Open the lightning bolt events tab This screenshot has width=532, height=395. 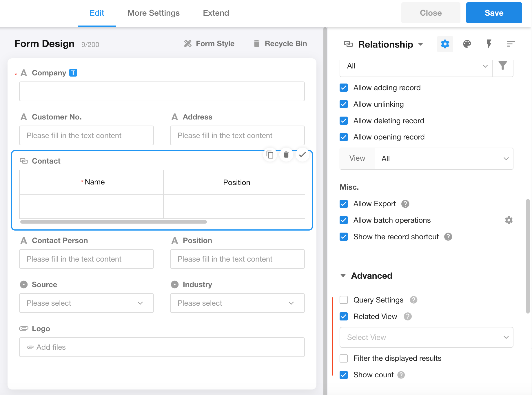coord(489,44)
